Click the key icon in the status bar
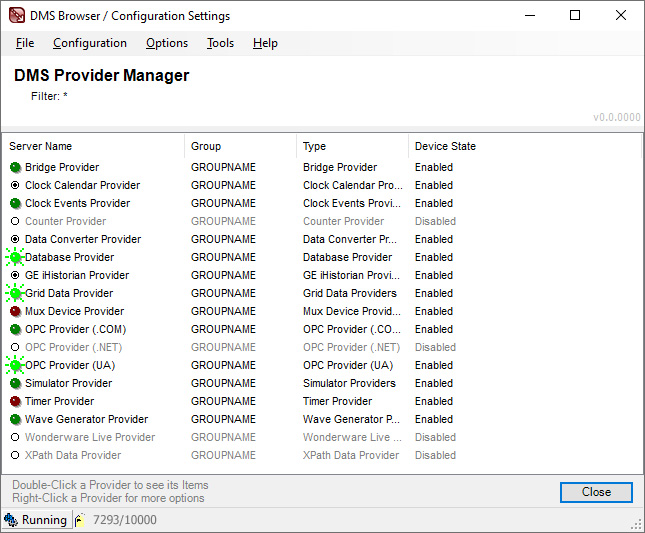Screen dimensions: 645x533 coord(79,520)
